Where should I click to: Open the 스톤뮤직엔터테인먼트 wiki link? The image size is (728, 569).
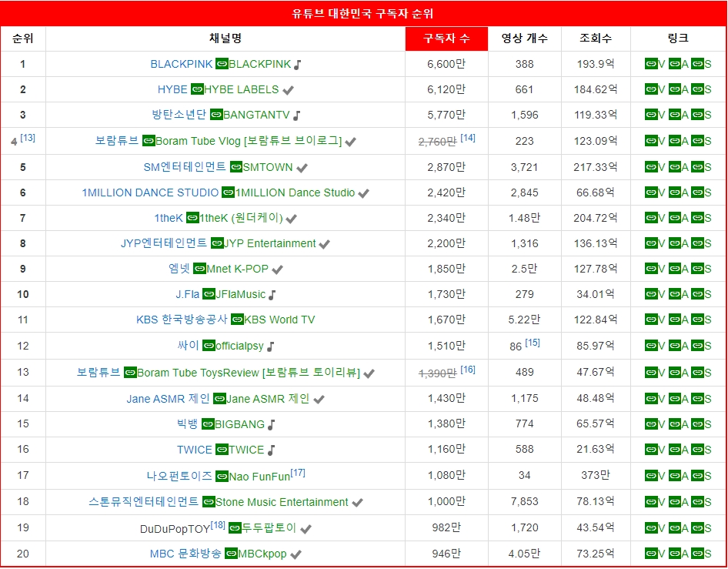143,502
